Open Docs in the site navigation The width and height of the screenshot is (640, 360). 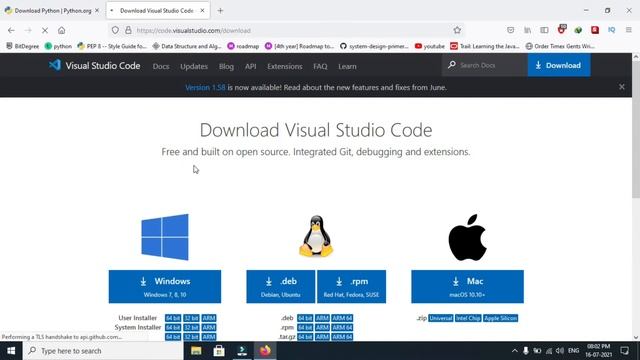point(161,66)
